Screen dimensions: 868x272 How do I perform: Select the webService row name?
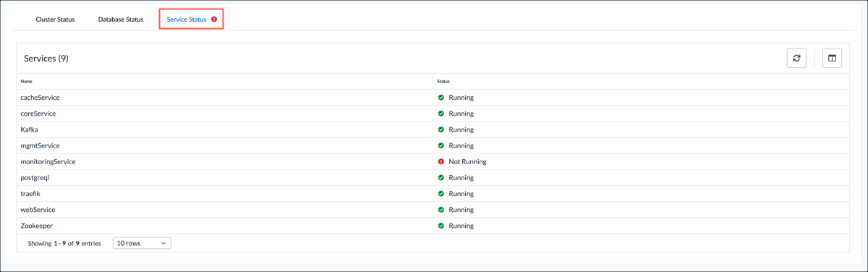click(38, 210)
